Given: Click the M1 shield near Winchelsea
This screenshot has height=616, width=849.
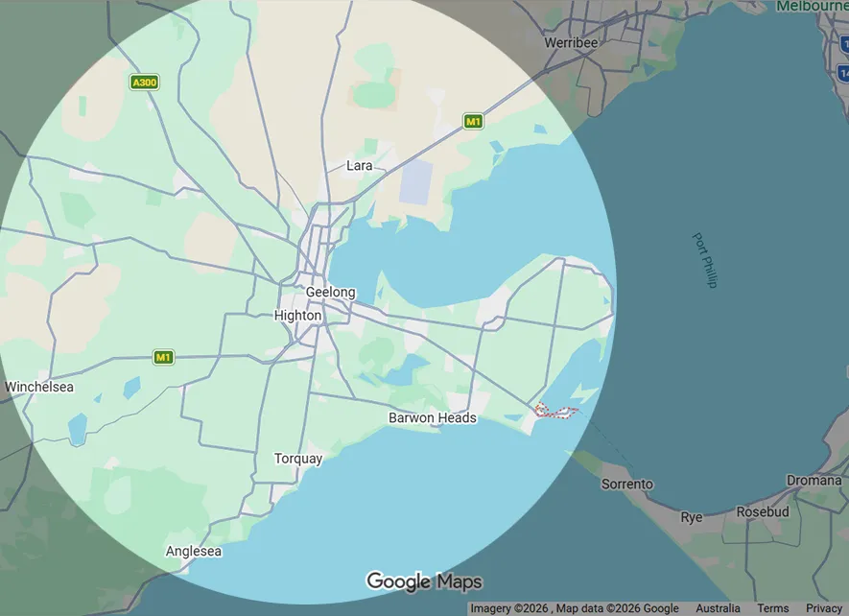Looking at the screenshot, I should point(163,357).
